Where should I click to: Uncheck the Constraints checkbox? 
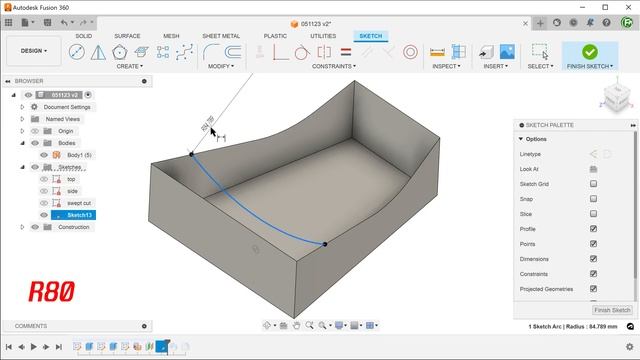[x=593, y=274]
